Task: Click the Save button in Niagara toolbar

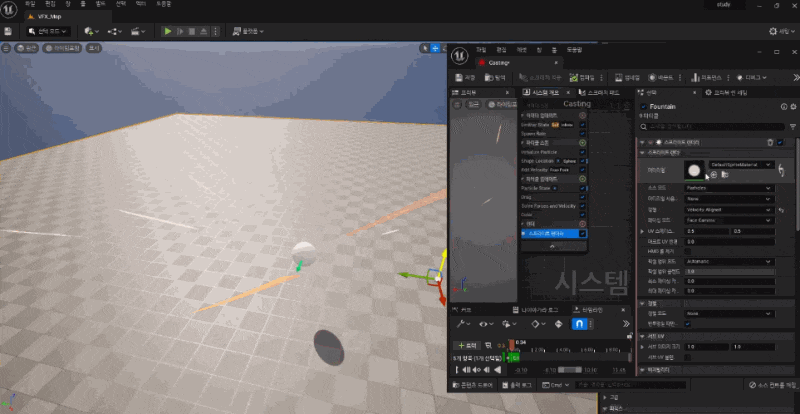Action: (465, 78)
